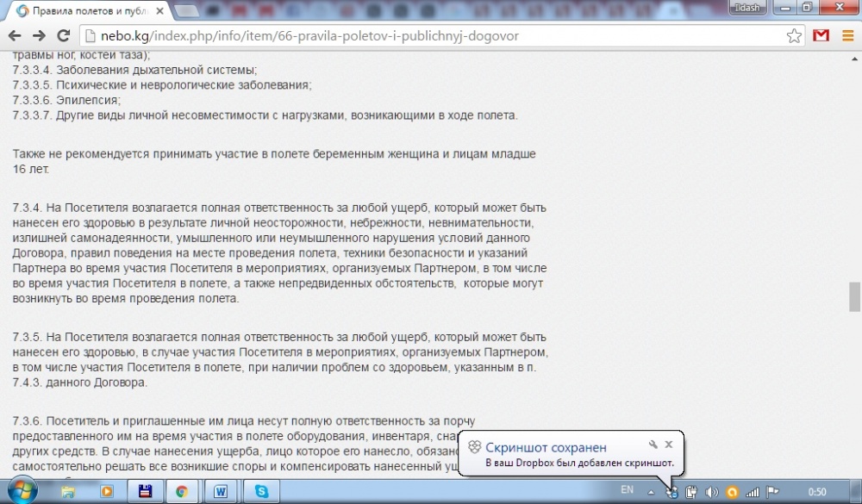Click text '7.4.3. данного Договора.'
The width and height of the screenshot is (862, 504).
pyautogui.click(x=79, y=383)
